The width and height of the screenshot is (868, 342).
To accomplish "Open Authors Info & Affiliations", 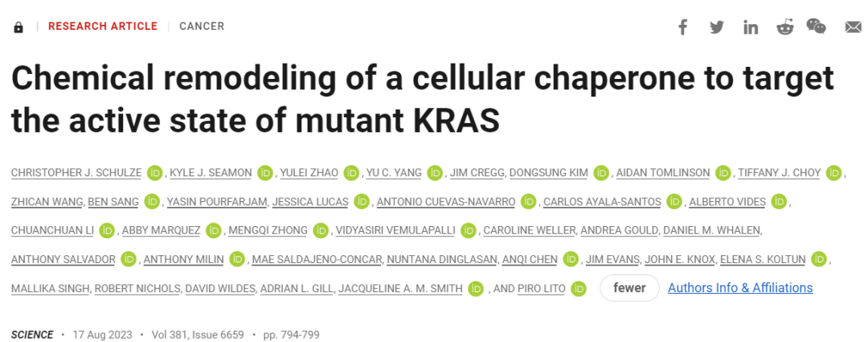I will click(740, 288).
